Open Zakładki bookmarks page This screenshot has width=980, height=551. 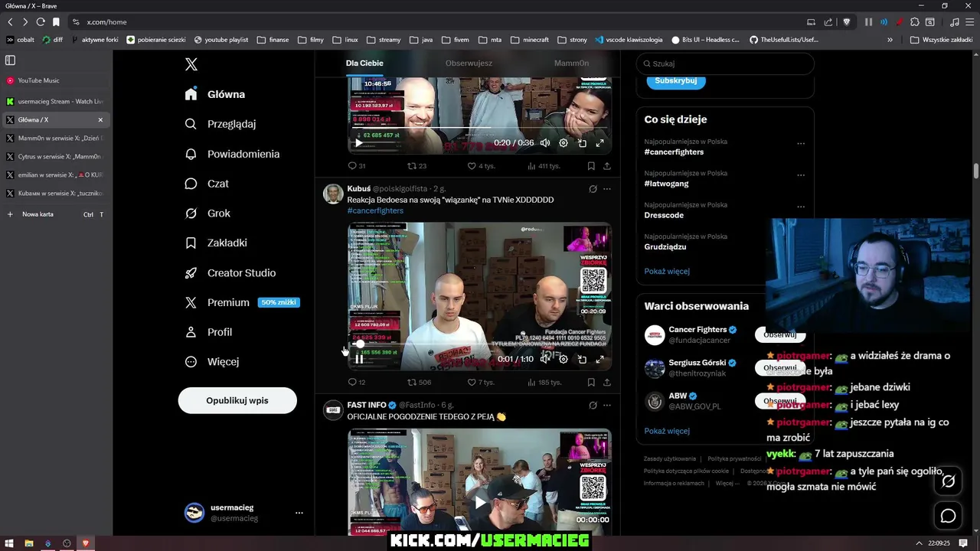tap(216, 243)
